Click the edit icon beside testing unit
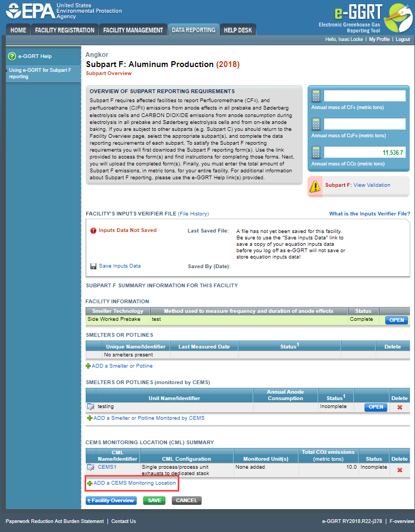Image resolution: width=415 pixels, height=532 pixels. click(90, 406)
